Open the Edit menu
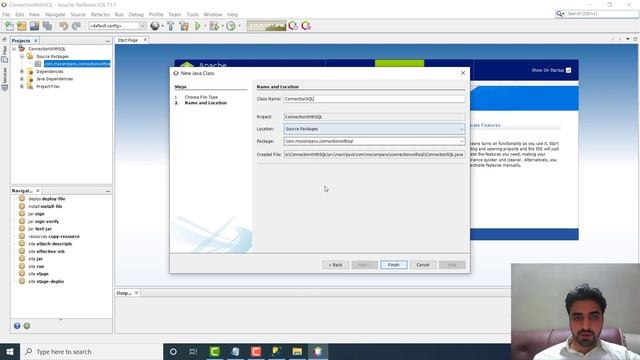This screenshot has height=360, width=640. (20, 14)
